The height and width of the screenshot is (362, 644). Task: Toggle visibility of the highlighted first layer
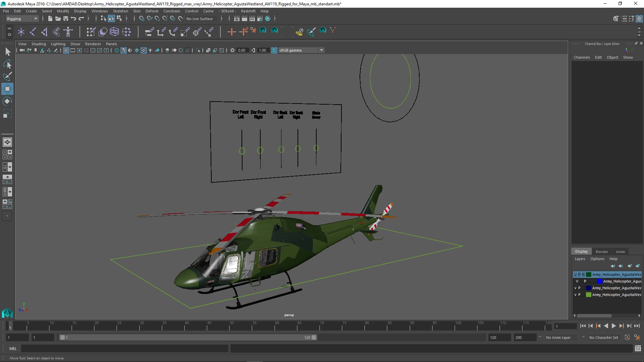(x=576, y=275)
